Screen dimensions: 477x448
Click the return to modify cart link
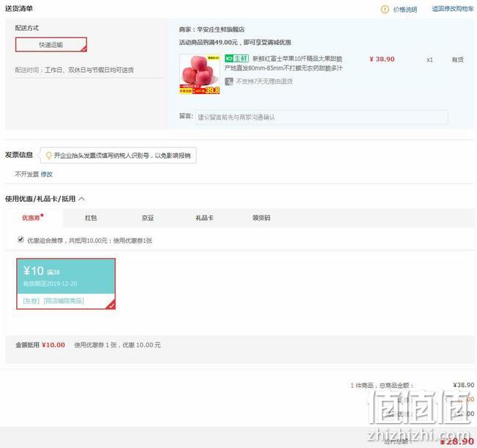(x=453, y=9)
